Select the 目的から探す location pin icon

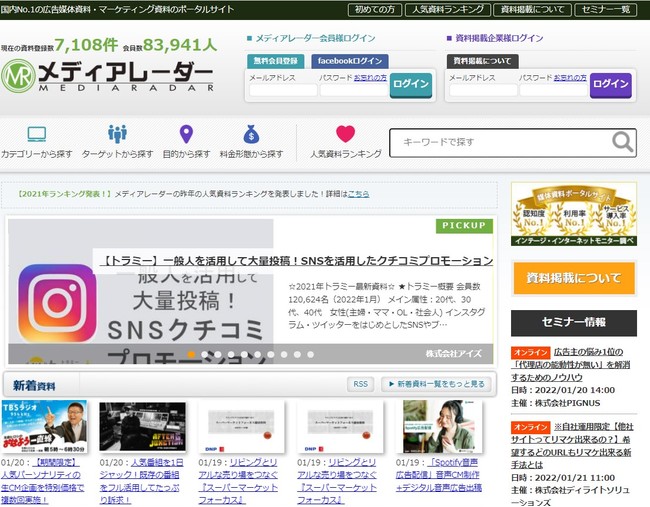[185, 135]
